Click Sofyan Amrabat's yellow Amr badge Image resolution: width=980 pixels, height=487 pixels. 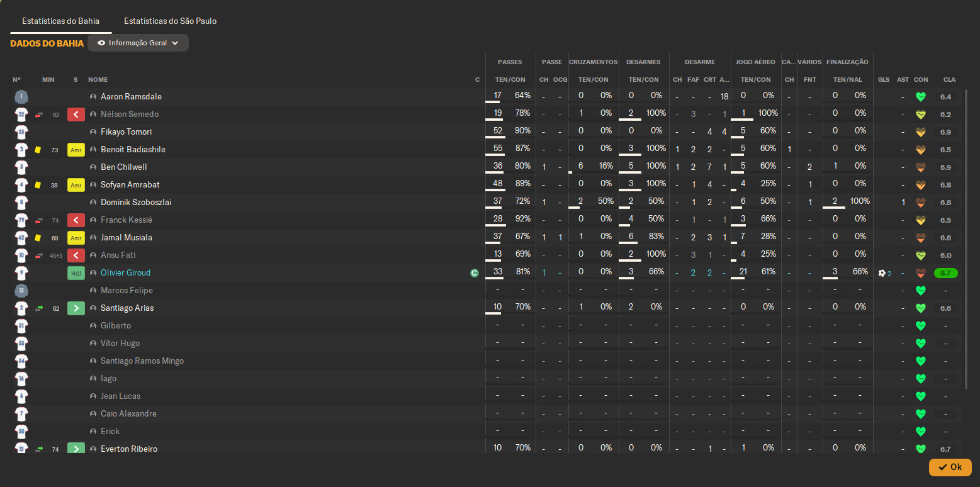coord(76,185)
